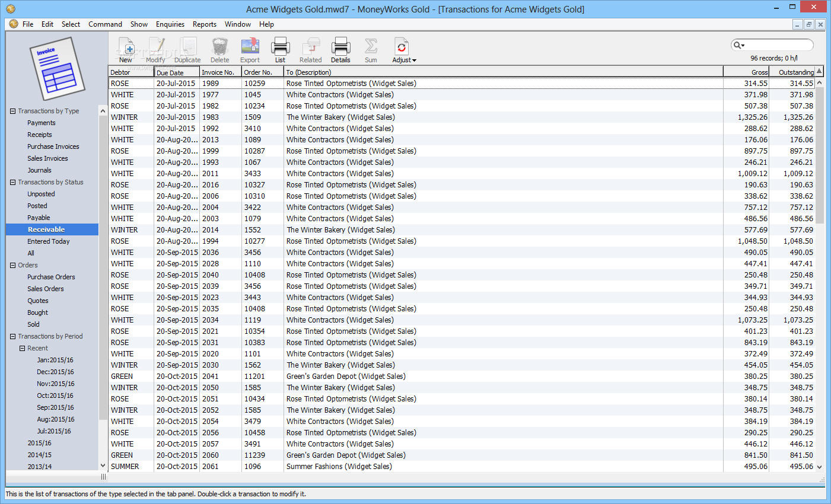
Task: Show Payable transactions
Action: 39,218
